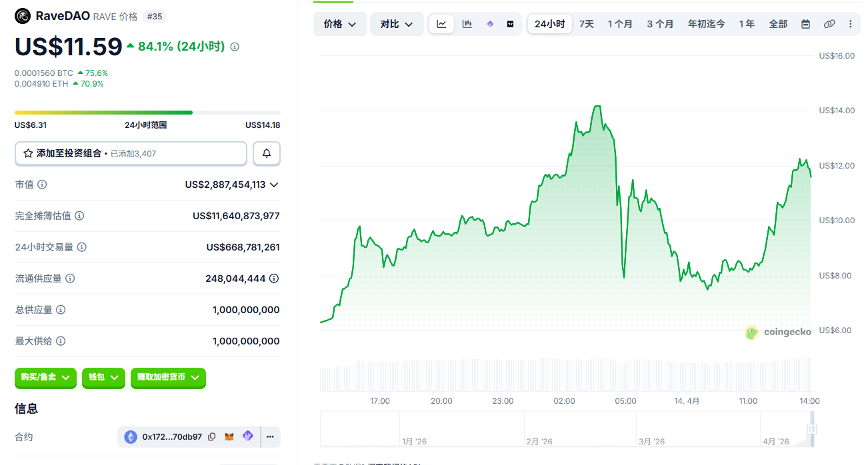This screenshot has width=868, height=465.
Task: Click the US$668,781,261 trading volume value
Action: pos(243,247)
